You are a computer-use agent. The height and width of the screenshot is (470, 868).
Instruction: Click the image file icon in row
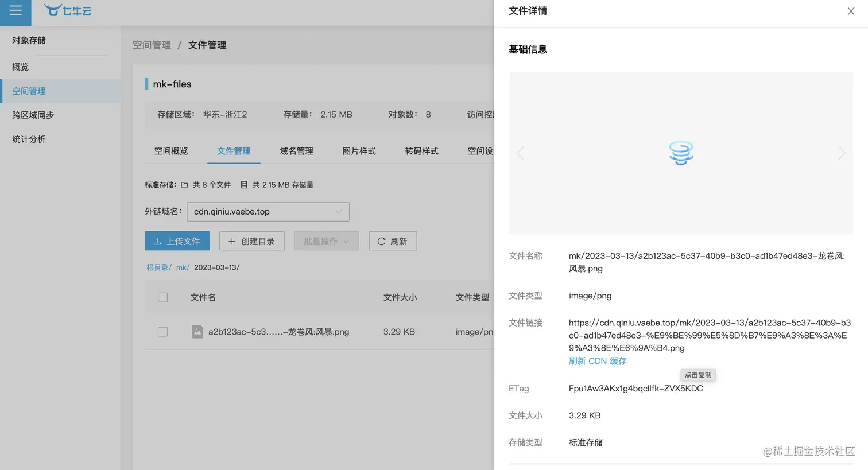coord(197,332)
